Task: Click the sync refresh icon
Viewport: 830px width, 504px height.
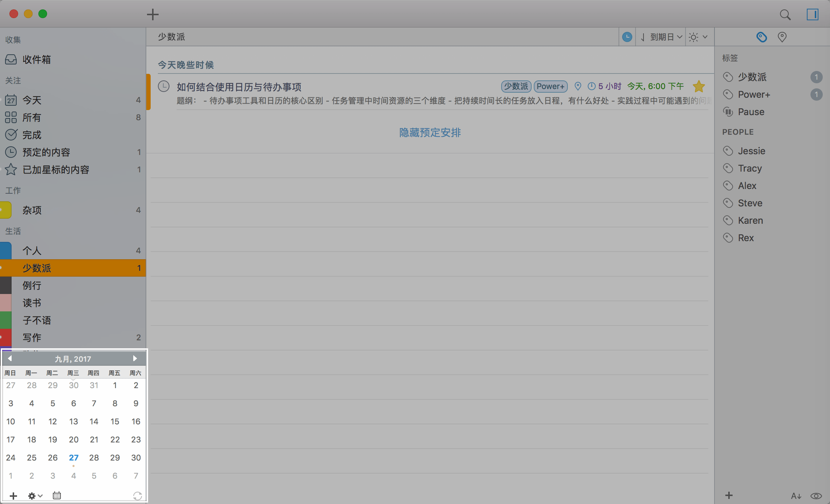Action: (137, 496)
